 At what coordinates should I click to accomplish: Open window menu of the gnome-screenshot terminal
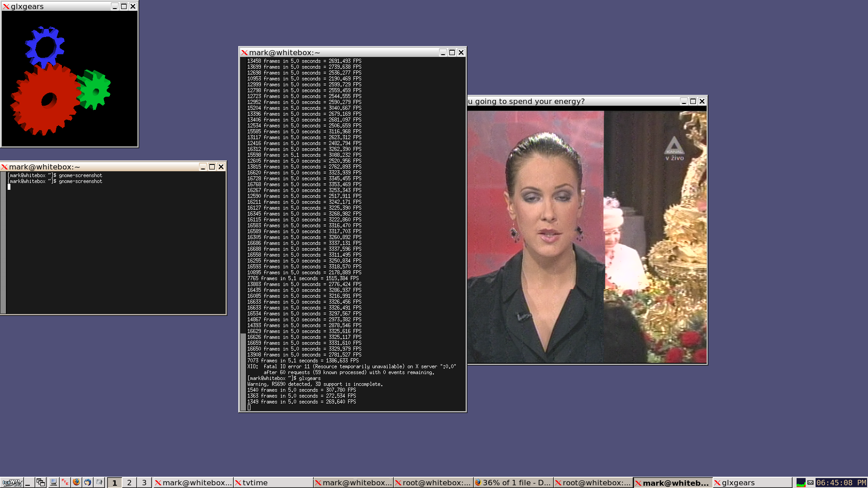[5, 167]
